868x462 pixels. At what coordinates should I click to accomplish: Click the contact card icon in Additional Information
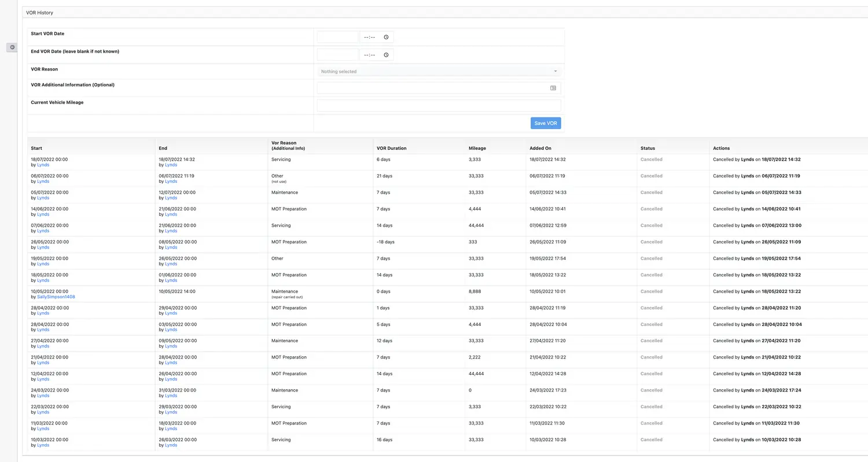(x=553, y=88)
